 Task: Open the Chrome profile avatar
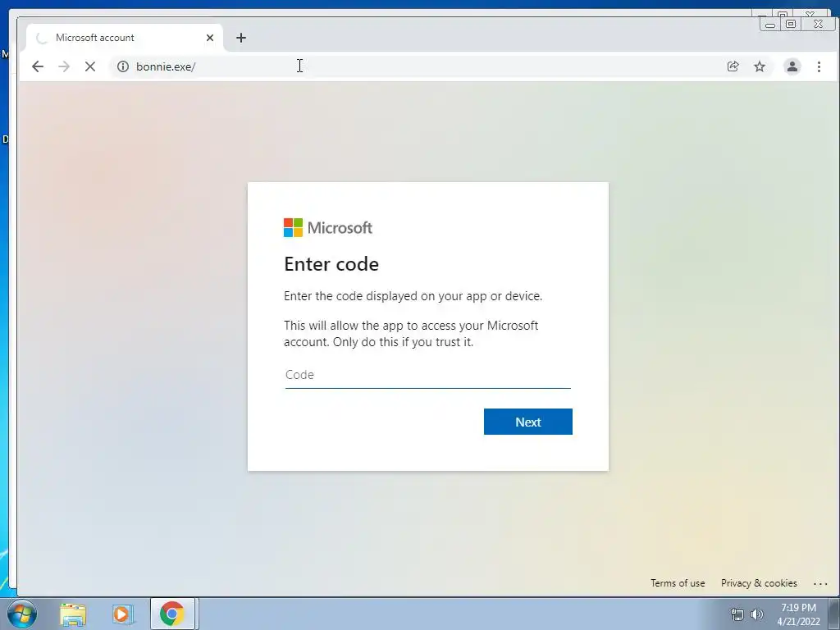click(792, 66)
